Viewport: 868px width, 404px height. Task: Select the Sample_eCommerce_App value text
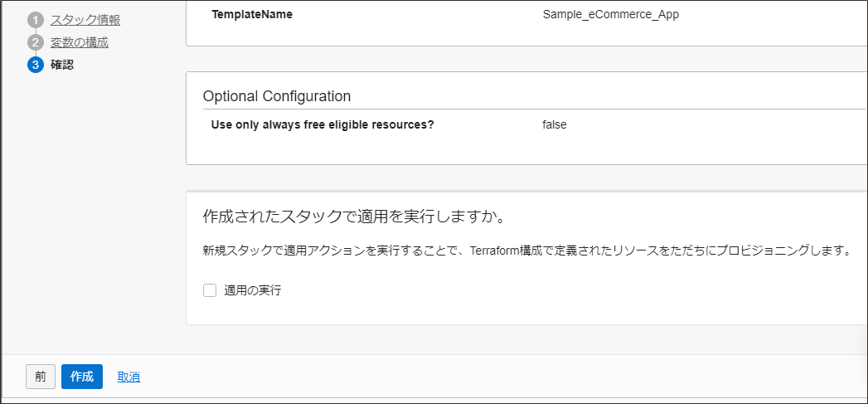[x=610, y=14]
